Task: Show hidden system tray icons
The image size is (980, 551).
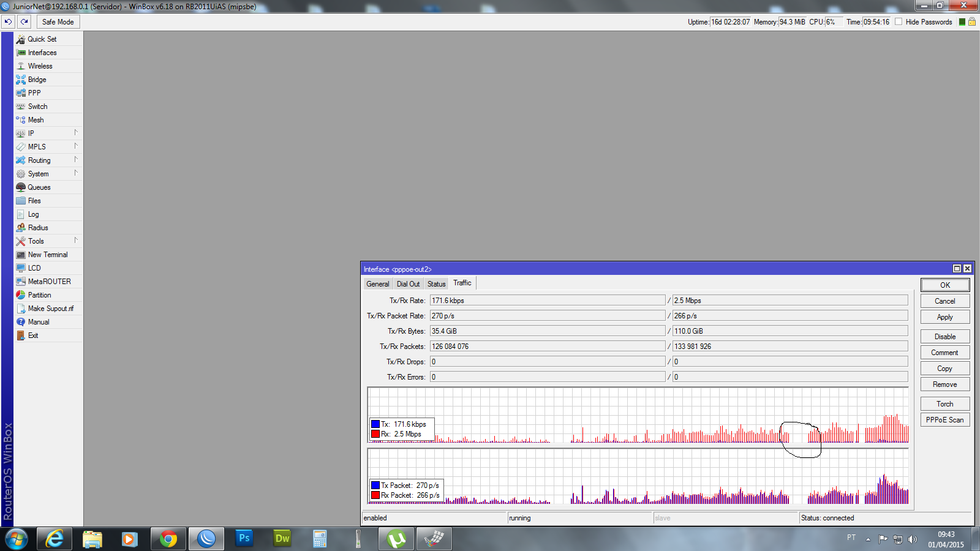Action: click(868, 539)
